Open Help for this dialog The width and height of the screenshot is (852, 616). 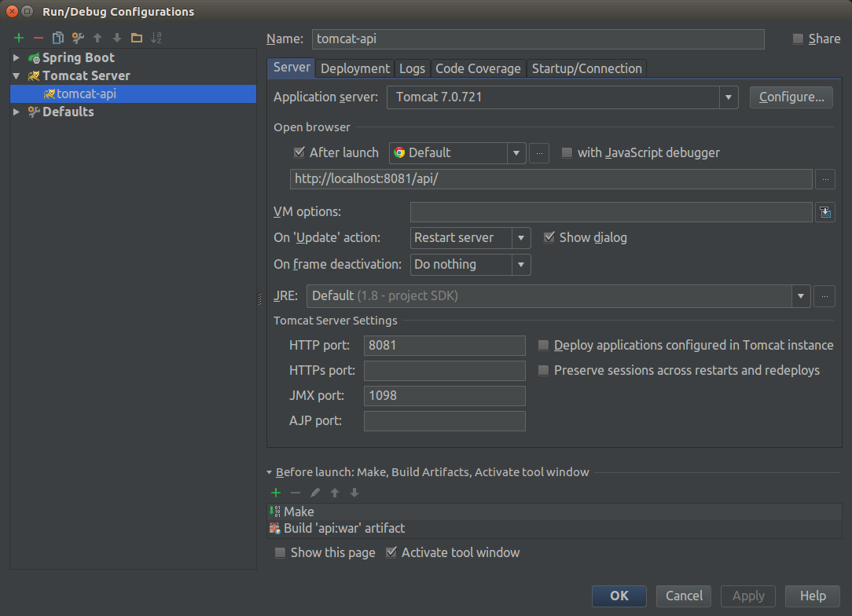813,596
